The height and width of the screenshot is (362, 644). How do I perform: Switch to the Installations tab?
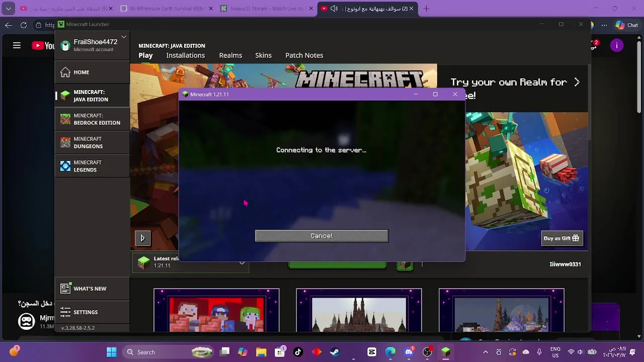(x=185, y=55)
